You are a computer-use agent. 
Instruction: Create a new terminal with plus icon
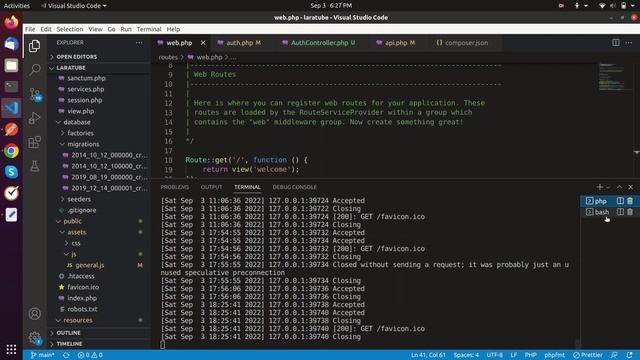599,187
